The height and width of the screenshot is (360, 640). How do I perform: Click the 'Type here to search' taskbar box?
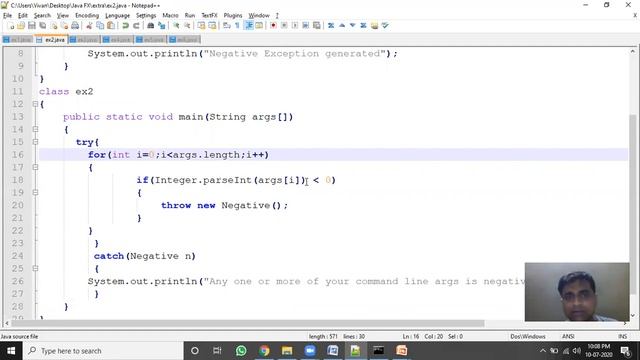coord(103,351)
